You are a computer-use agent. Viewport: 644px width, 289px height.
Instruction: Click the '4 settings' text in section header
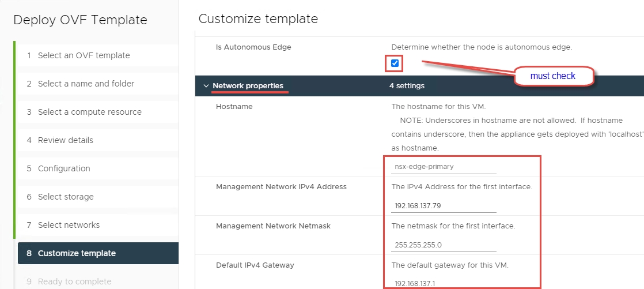407,86
